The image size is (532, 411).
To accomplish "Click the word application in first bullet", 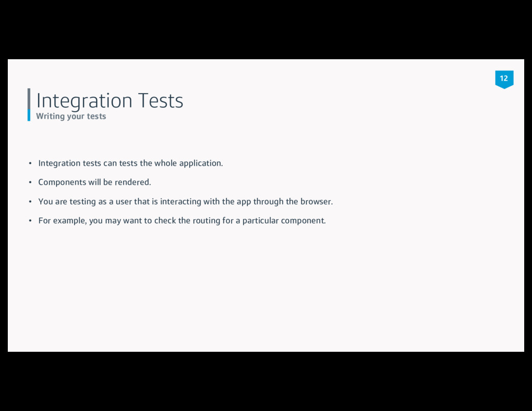I will pos(201,163).
